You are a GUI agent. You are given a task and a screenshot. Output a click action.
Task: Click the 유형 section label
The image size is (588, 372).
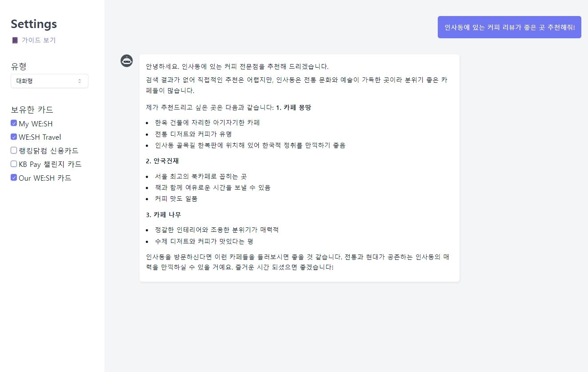click(19, 66)
